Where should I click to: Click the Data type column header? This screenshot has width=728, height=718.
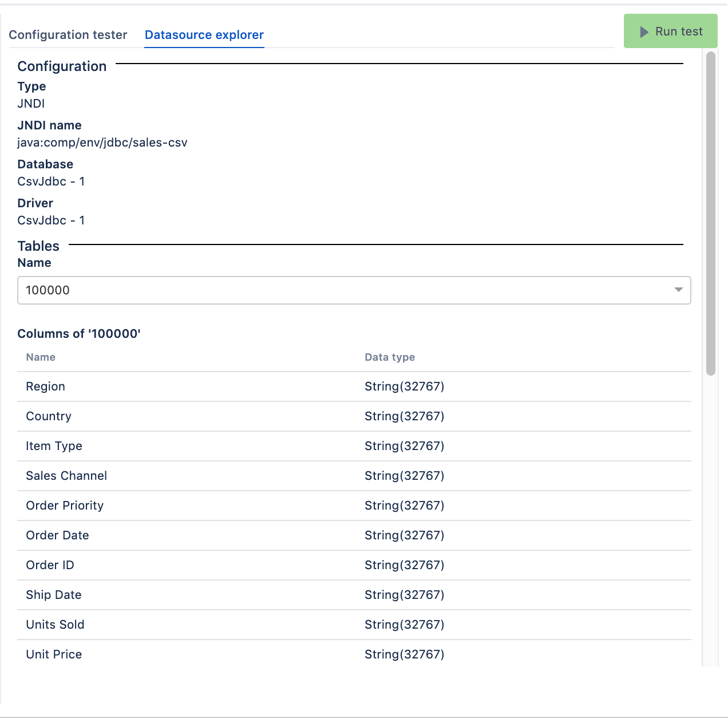[390, 357]
